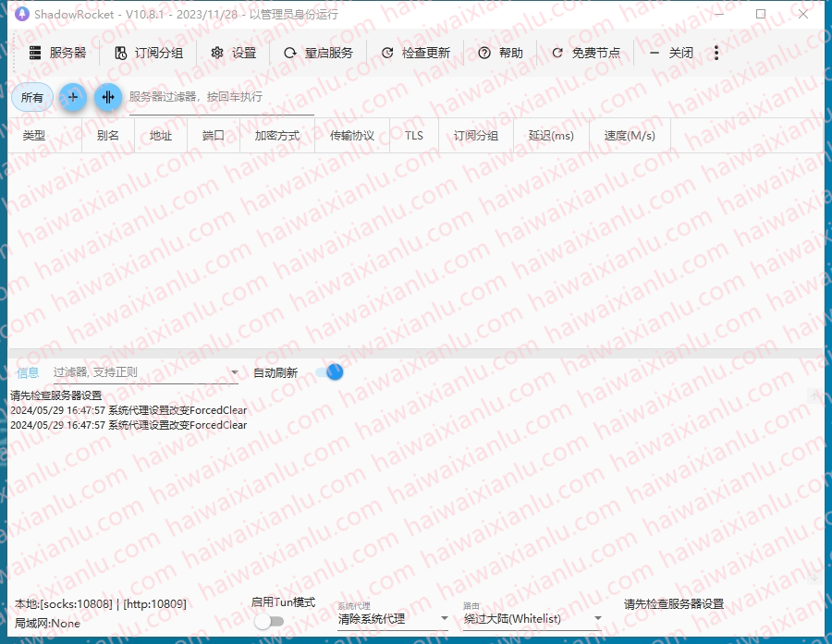The height and width of the screenshot is (644, 832).
Task: Click the 关闭 close toolbar button
Action: tap(671, 53)
